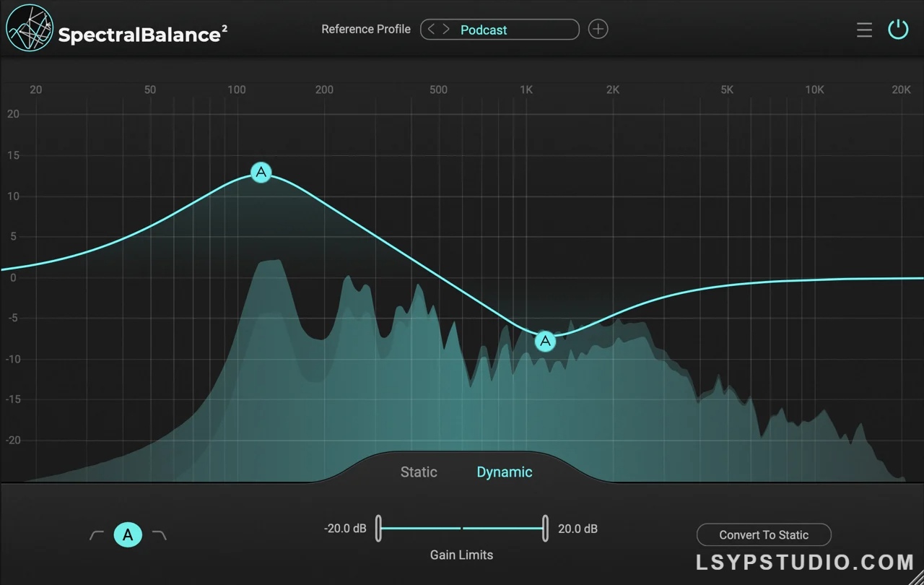The width and height of the screenshot is (924, 585).
Task: Open the hamburger menu
Action: pyautogui.click(x=864, y=30)
